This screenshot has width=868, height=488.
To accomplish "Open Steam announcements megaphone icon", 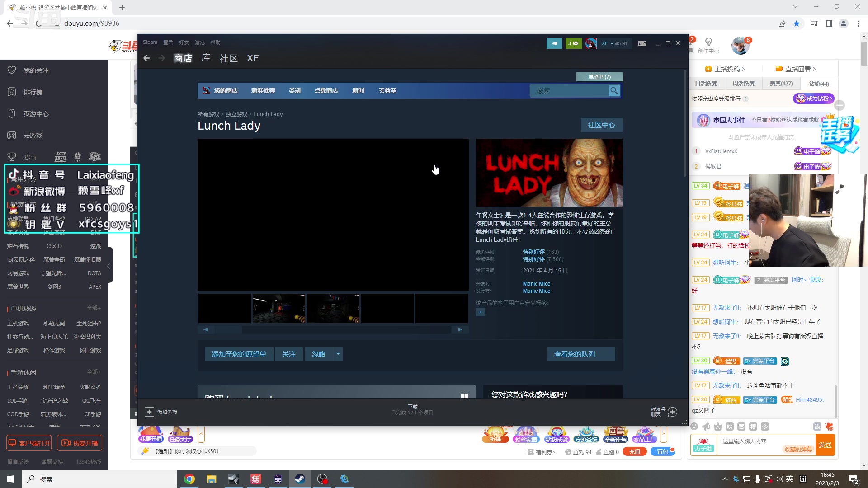I will tap(554, 43).
